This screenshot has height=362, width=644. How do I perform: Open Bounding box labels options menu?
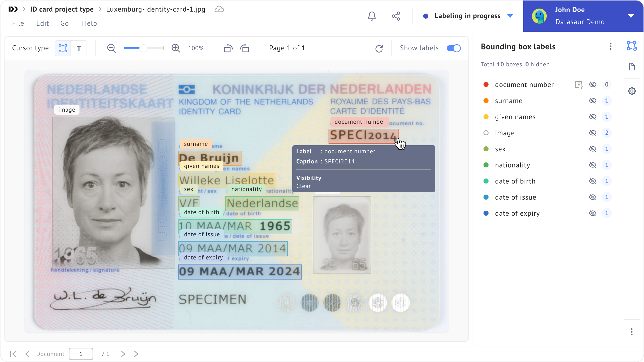(611, 47)
